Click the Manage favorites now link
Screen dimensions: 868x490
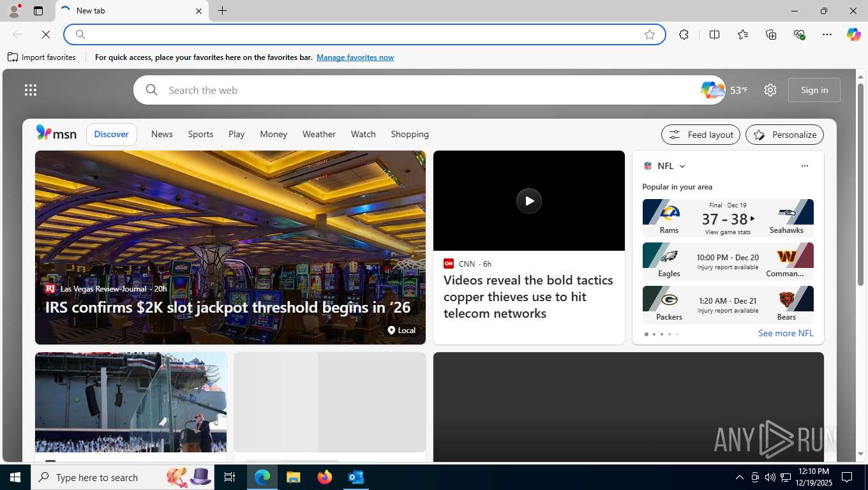355,57
